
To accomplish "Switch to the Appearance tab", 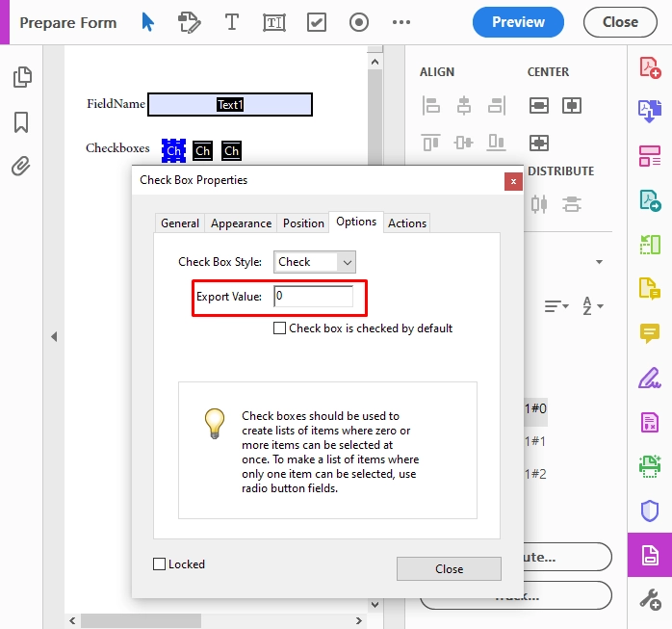I will click(241, 223).
